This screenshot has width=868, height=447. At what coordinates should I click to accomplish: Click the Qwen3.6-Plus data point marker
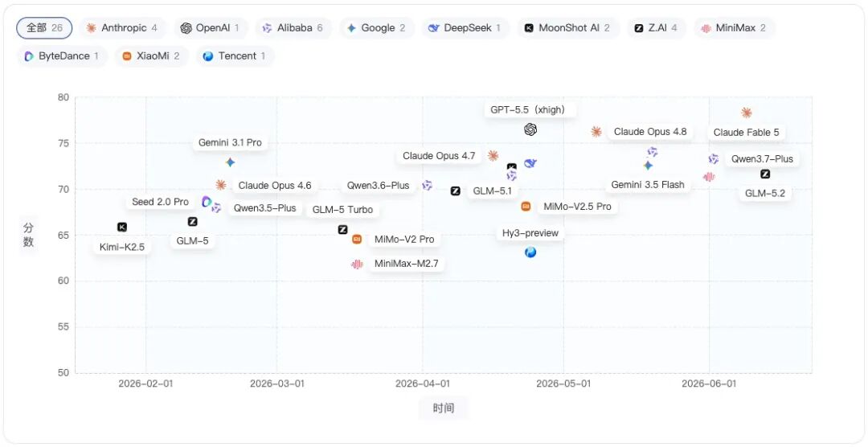pyautogui.click(x=427, y=186)
